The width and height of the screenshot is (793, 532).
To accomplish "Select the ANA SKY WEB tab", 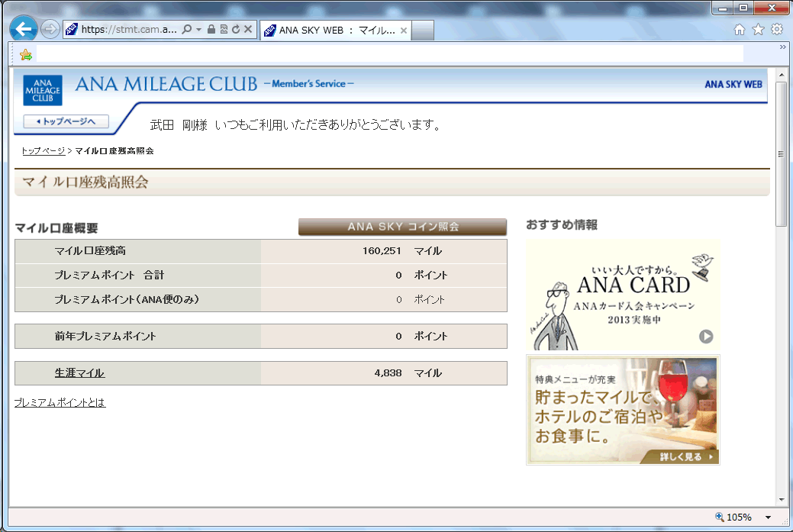I will pos(336,31).
